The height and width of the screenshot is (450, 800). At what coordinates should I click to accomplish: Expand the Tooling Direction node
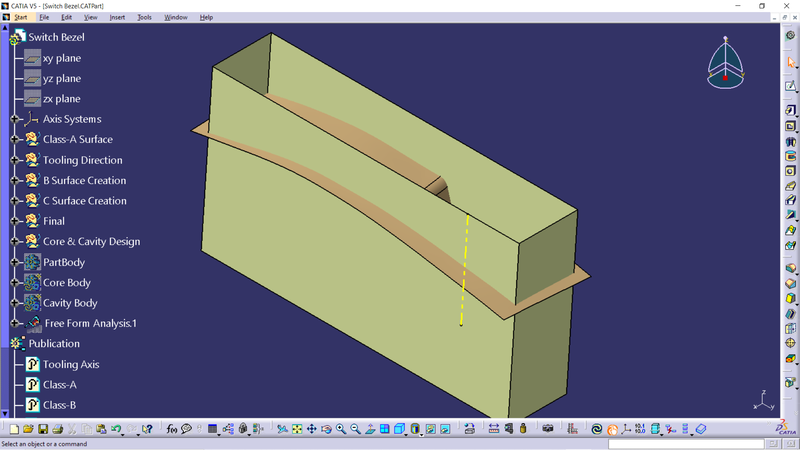click(x=15, y=160)
